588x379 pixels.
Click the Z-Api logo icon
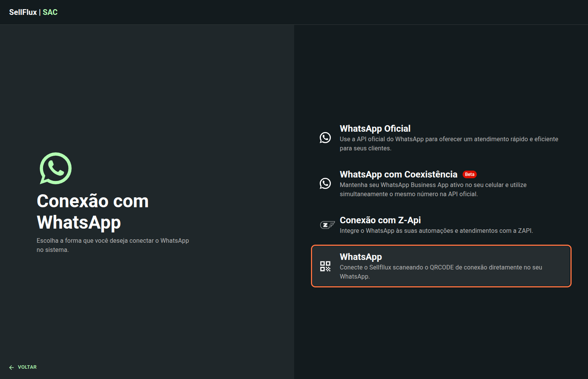coord(327,225)
